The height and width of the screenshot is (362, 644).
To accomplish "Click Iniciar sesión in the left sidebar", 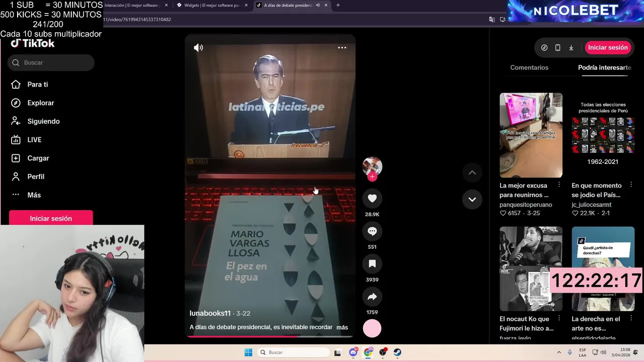I will click(x=51, y=218).
